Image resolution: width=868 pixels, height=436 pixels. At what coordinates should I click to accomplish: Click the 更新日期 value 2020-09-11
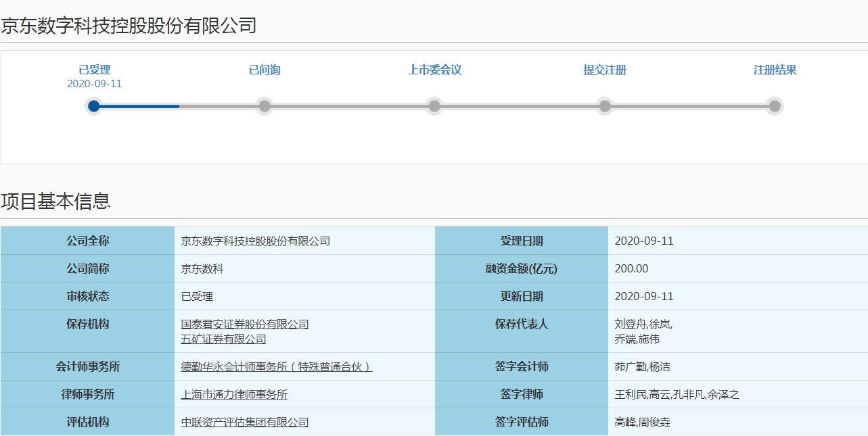pos(644,297)
